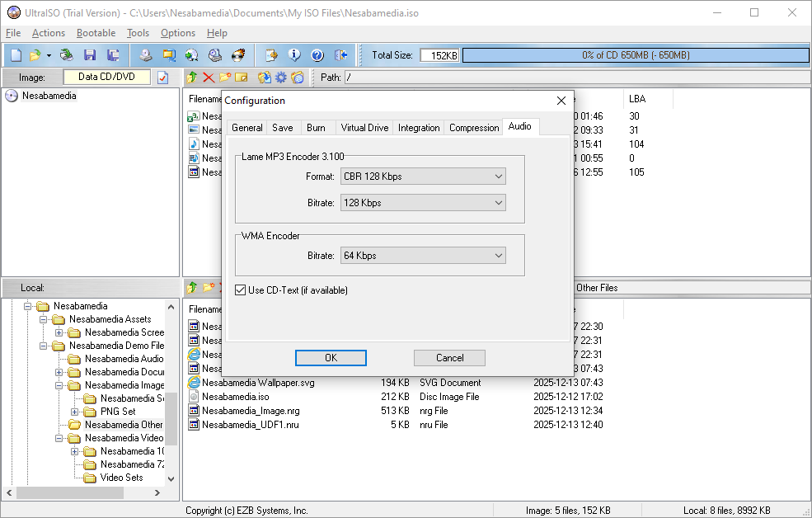Click the Save floppy disk icon
The image size is (812, 518).
tap(90, 55)
